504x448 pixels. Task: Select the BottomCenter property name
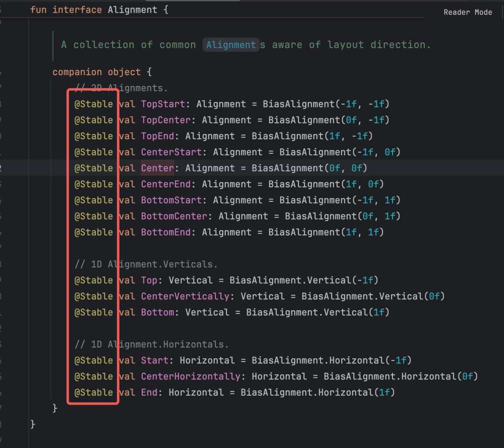click(174, 216)
